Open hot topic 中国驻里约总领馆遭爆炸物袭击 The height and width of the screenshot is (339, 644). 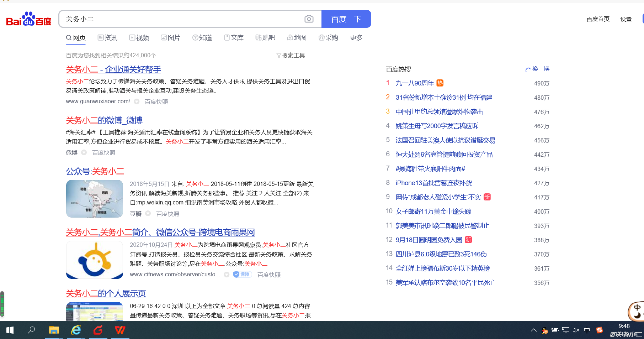[x=439, y=112]
